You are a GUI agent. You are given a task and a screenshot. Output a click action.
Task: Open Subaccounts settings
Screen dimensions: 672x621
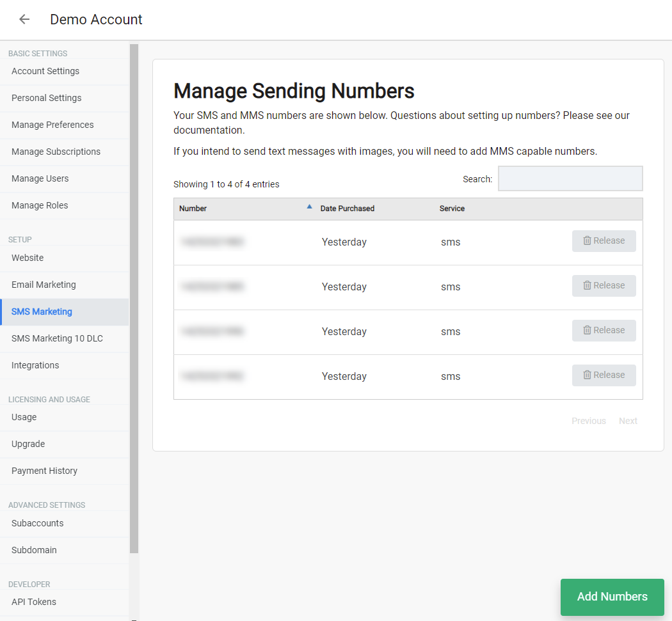tap(64, 523)
